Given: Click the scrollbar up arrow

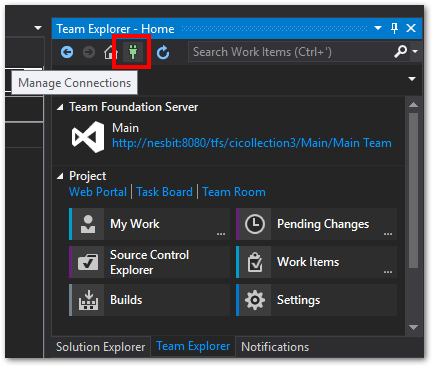Looking at the screenshot, I should (x=413, y=105).
